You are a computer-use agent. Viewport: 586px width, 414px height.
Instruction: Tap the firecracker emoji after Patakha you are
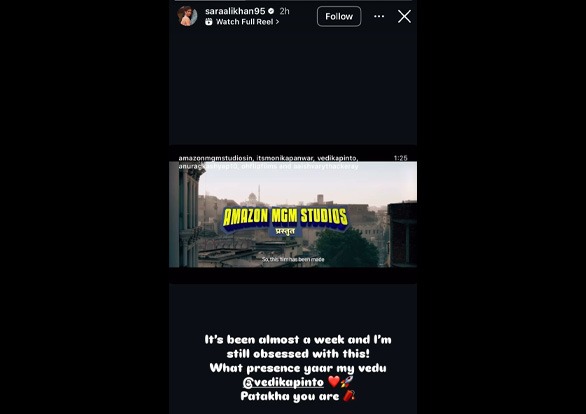point(349,396)
